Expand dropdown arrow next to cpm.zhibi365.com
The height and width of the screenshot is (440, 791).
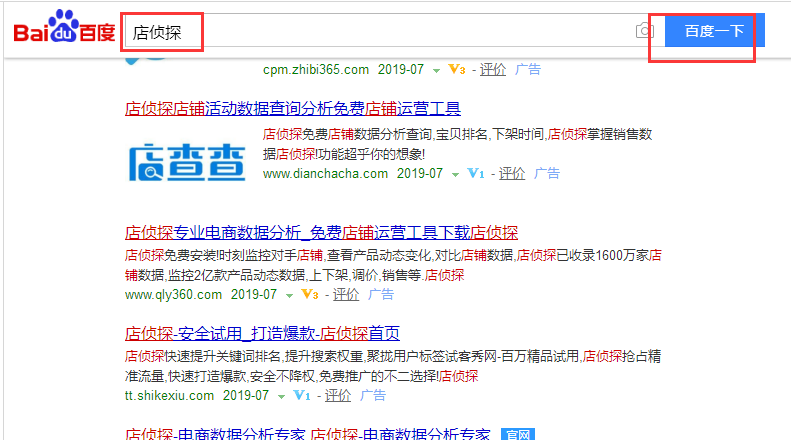pos(436,71)
